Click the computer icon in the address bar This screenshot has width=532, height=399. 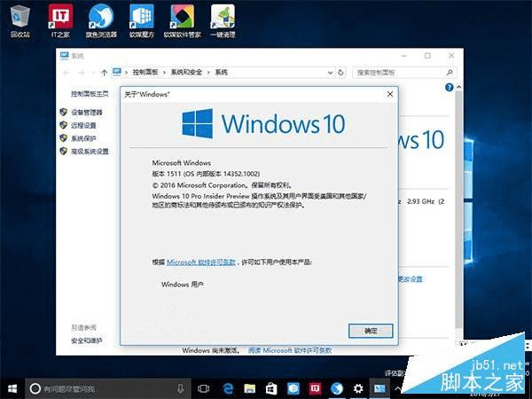tap(117, 72)
